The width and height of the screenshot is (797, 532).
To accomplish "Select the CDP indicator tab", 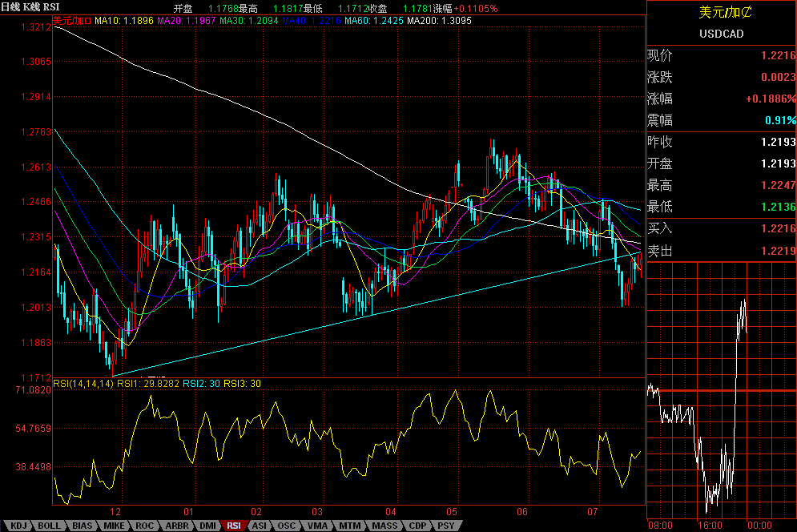I will 417,526.
